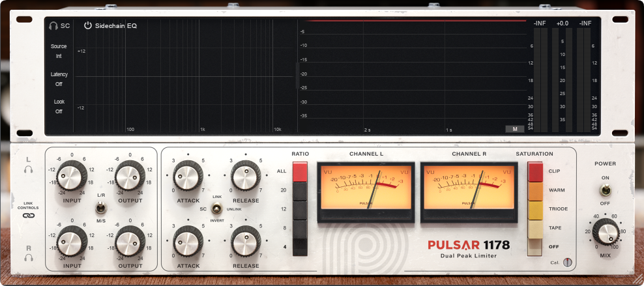The width and height of the screenshot is (644, 286).
Task: Select the TAPE saturation button
Action: 535,229
